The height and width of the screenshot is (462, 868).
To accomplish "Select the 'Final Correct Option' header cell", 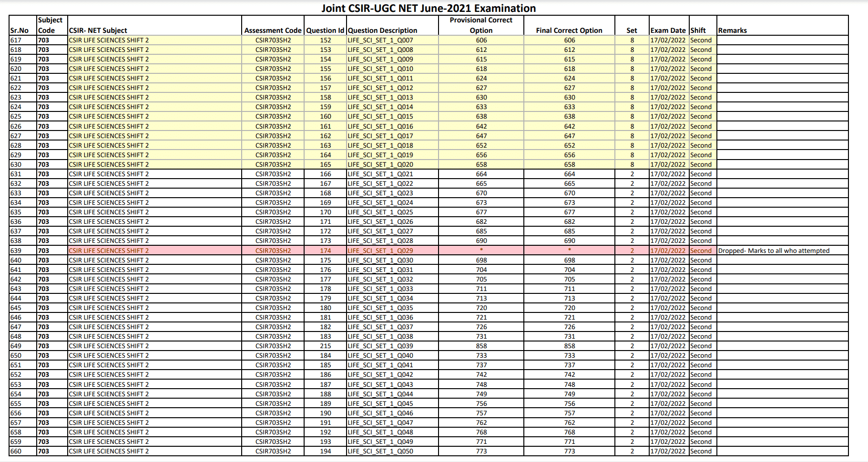I will pos(569,30).
